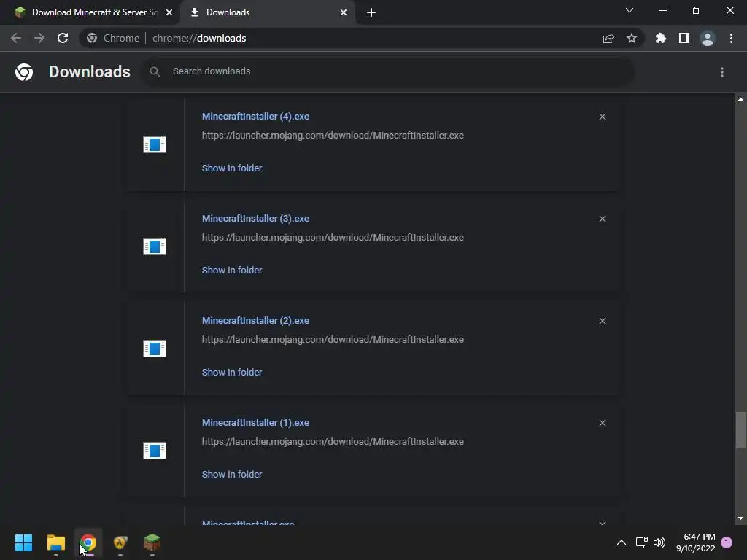
Task: Click the page scrollbar thumb
Action: [740, 430]
